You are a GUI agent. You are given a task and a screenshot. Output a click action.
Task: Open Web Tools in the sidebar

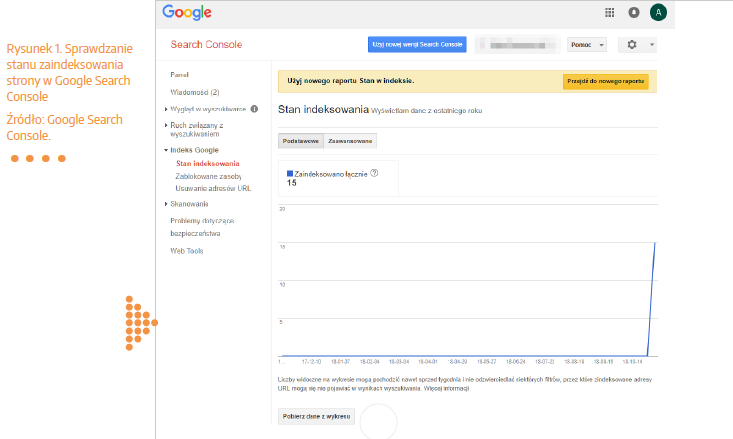187,251
